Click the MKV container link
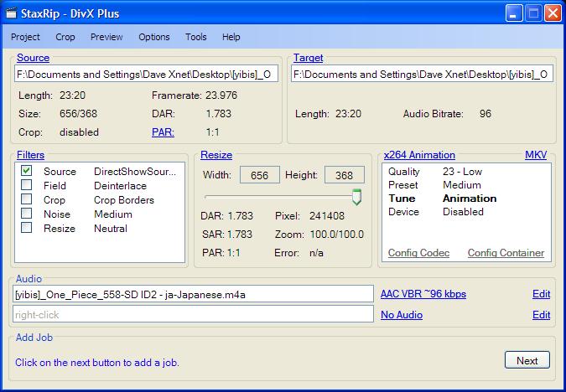Image resolution: width=566 pixels, height=392 pixels. (536, 155)
